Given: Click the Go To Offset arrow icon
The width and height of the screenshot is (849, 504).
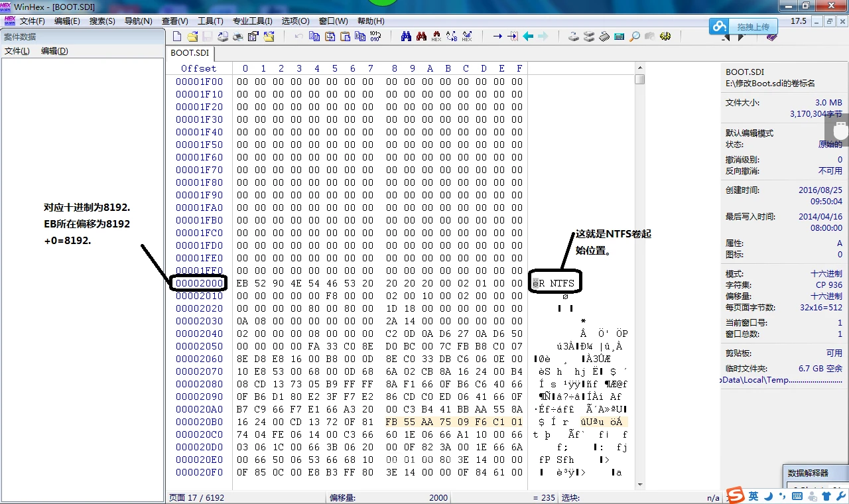Looking at the screenshot, I should click(497, 36).
